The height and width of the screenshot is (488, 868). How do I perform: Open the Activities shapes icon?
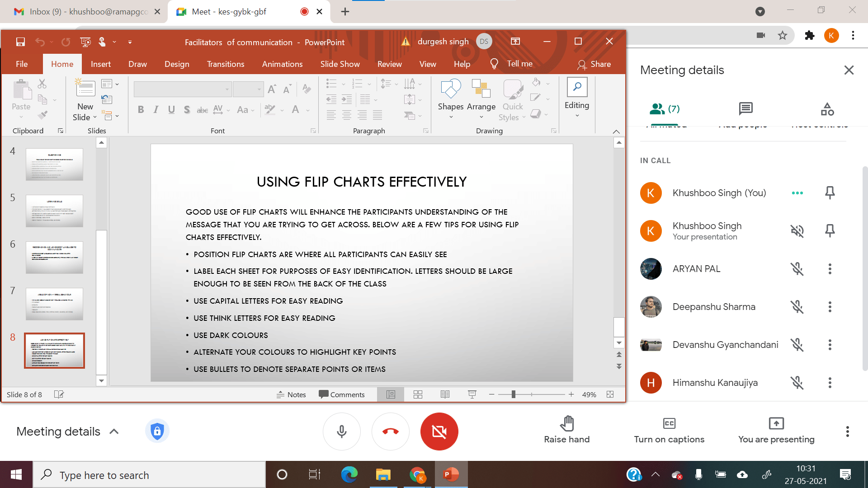pyautogui.click(x=827, y=109)
